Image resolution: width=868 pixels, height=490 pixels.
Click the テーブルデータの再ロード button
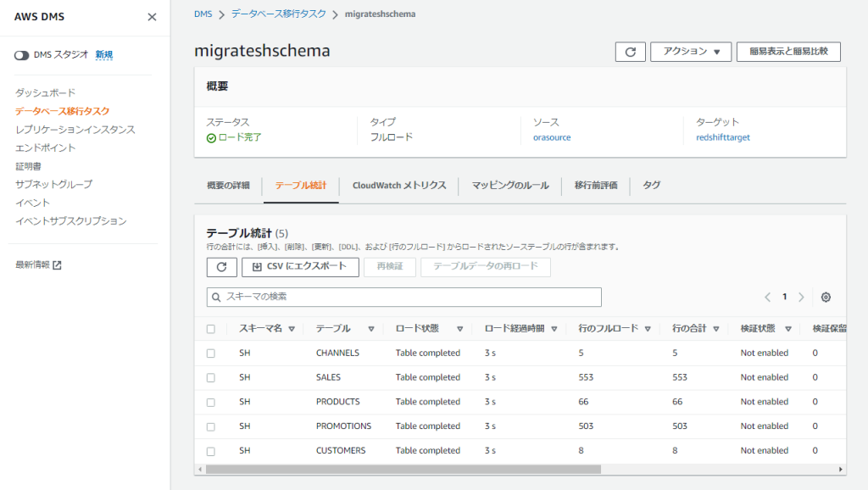click(x=486, y=267)
